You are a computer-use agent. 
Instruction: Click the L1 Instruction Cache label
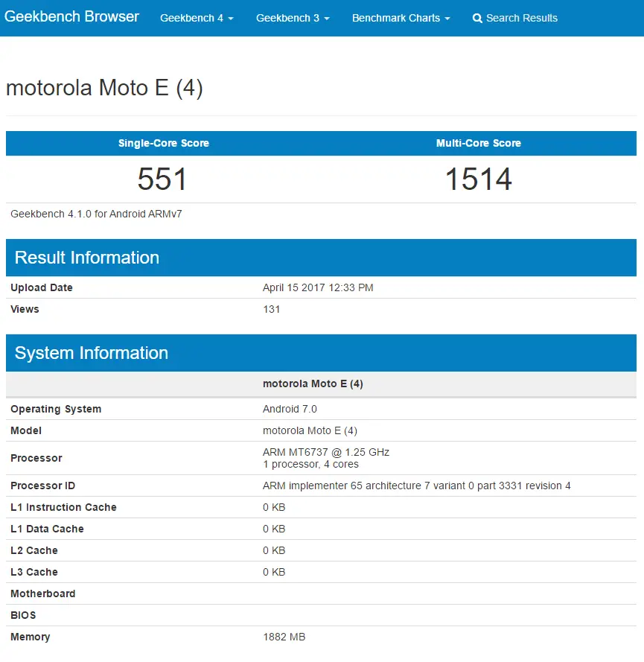pos(63,507)
